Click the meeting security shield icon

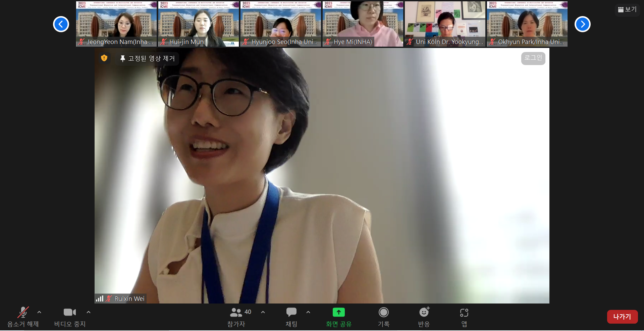click(104, 58)
